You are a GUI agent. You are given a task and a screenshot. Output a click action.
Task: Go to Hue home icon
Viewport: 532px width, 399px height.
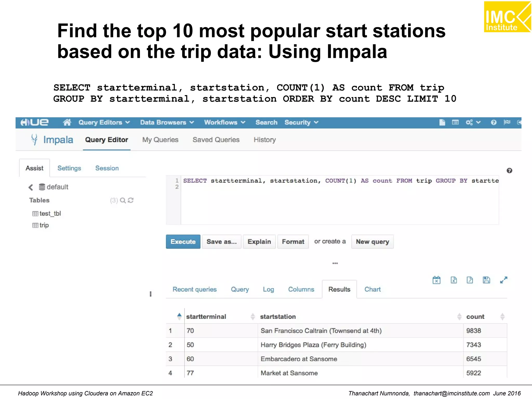click(x=67, y=122)
